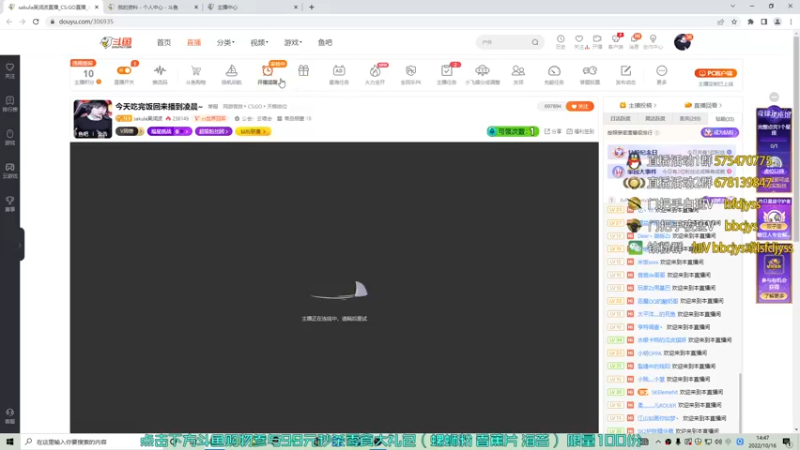Click the gift box toolbar icon
The image size is (800, 450).
[304, 71]
